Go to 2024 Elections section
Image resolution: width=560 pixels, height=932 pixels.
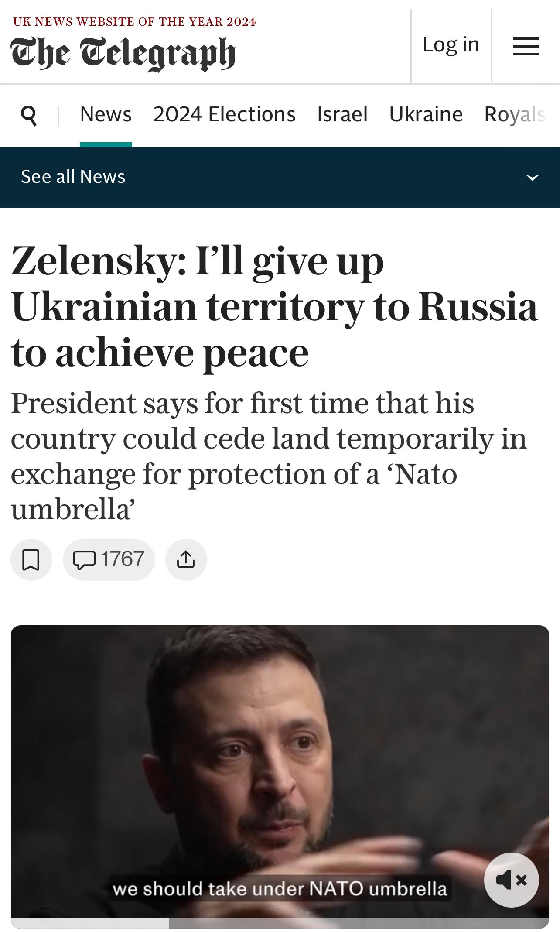(224, 114)
